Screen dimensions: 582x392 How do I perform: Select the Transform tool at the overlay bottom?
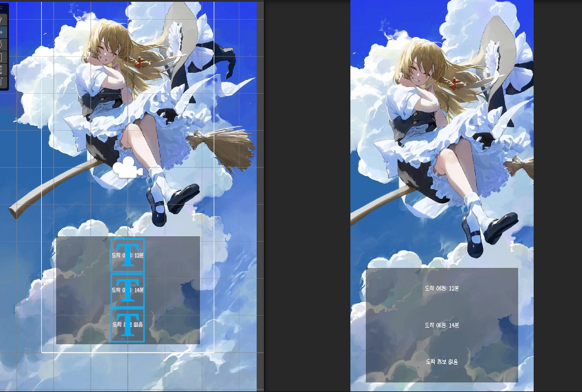coord(3,82)
